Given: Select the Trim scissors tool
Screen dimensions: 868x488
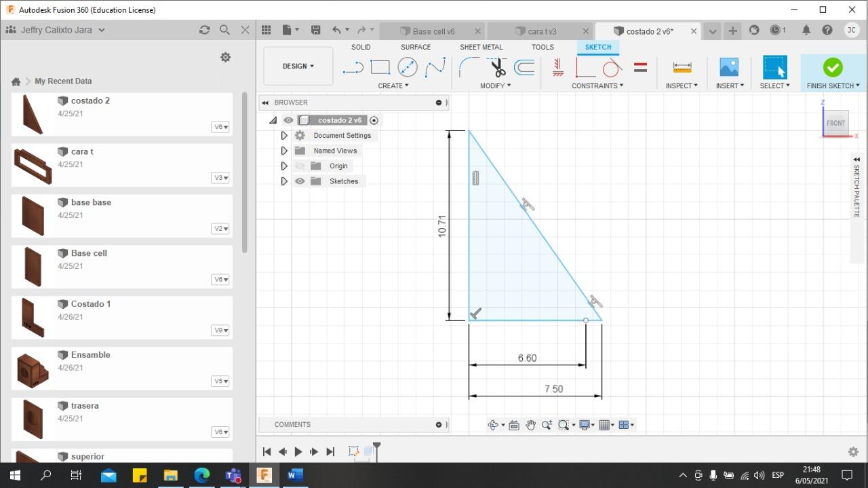Looking at the screenshot, I should (x=498, y=67).
